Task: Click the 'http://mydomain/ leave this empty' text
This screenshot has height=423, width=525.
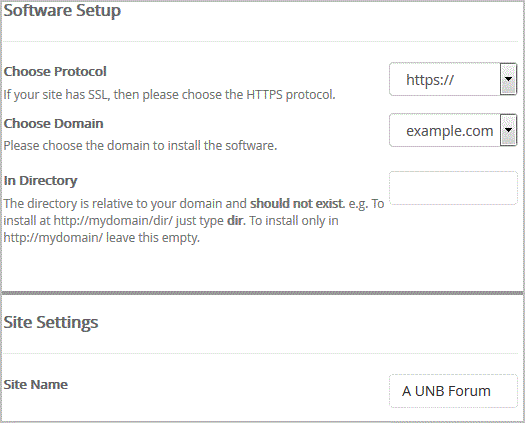Action: coord(101,238)
